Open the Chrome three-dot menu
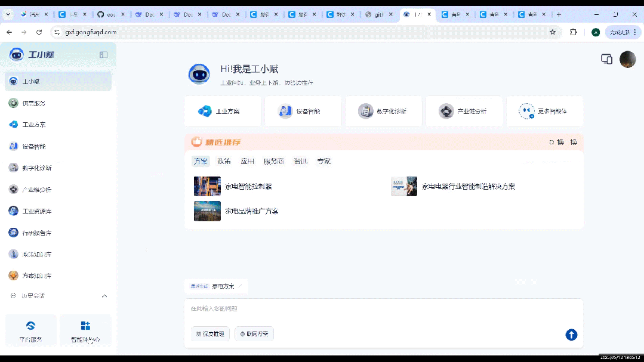This screenshot has height=362, width=644. (x=635, y=32)
